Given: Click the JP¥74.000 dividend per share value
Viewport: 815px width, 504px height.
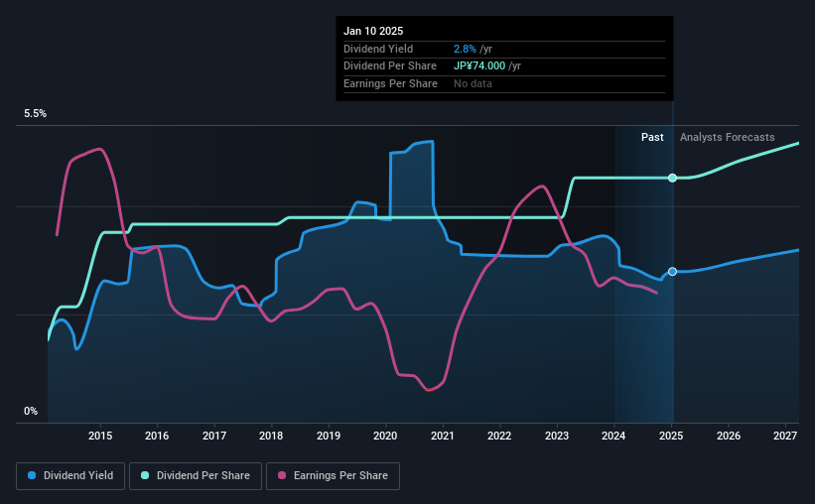Looking at the screenshot, I should coord(479,66).
